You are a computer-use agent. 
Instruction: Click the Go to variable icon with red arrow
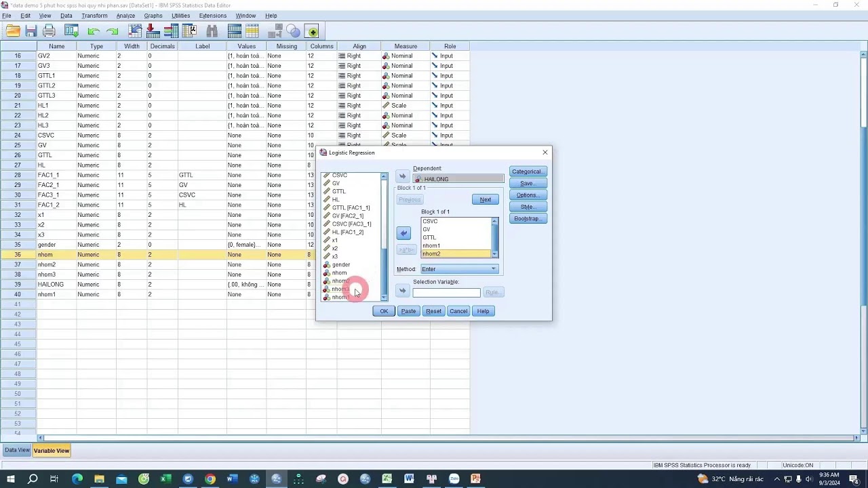pyautogui.click(x=153, y=31)
